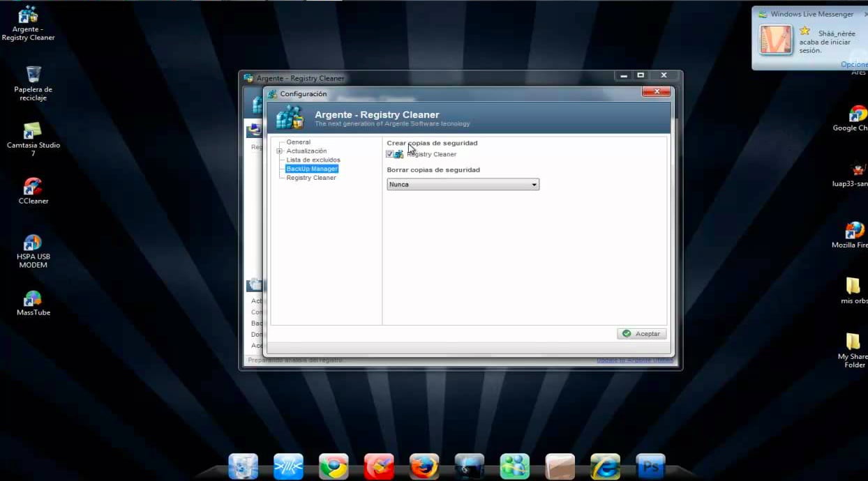
Task: Click the Photoshop icon in the dock
Action: pos(650,466)
